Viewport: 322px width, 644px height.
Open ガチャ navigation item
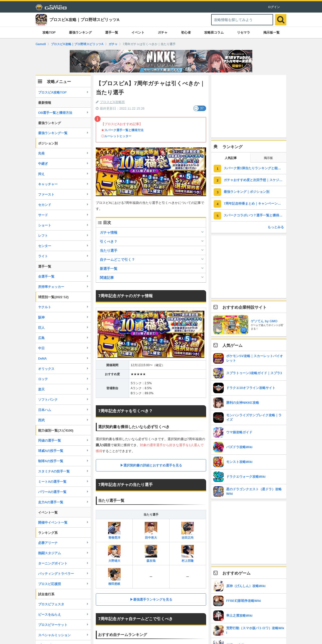point(163,33)
